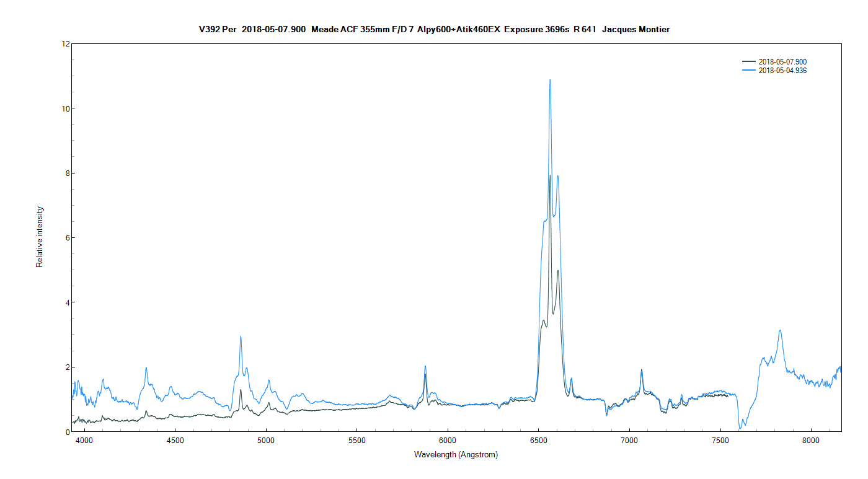The width and height of the screenshot is (868, 479).
Task: Click the Wavelength (Angstrom) axis label
Action: pyautogui.click(x=456, y=454)
